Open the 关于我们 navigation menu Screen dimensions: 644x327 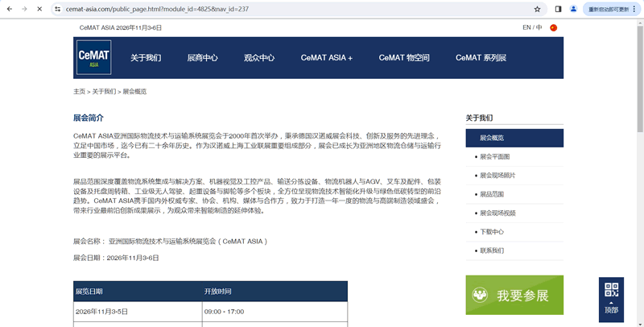146,58
